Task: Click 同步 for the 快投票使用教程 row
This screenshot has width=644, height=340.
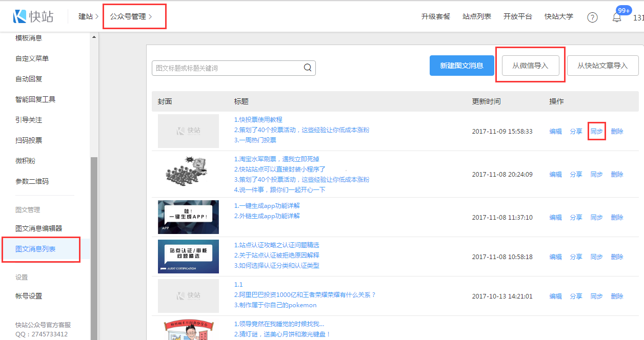Action: 596,131
